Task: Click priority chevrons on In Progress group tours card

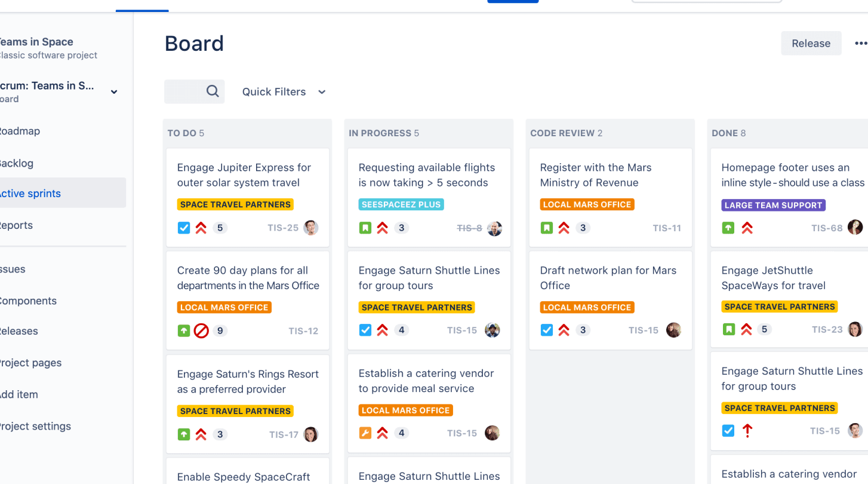Action: click(383, 330)
